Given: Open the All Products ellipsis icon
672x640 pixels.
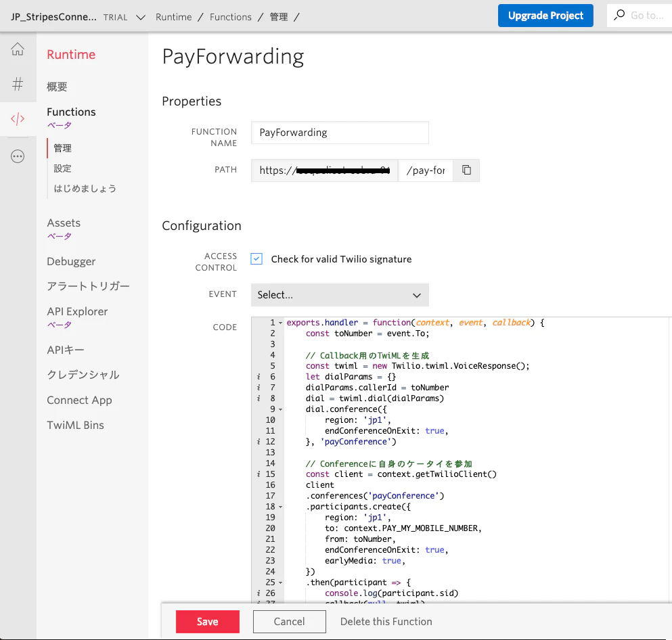Looking at the screenshot, I should click(x=18, y=156).
